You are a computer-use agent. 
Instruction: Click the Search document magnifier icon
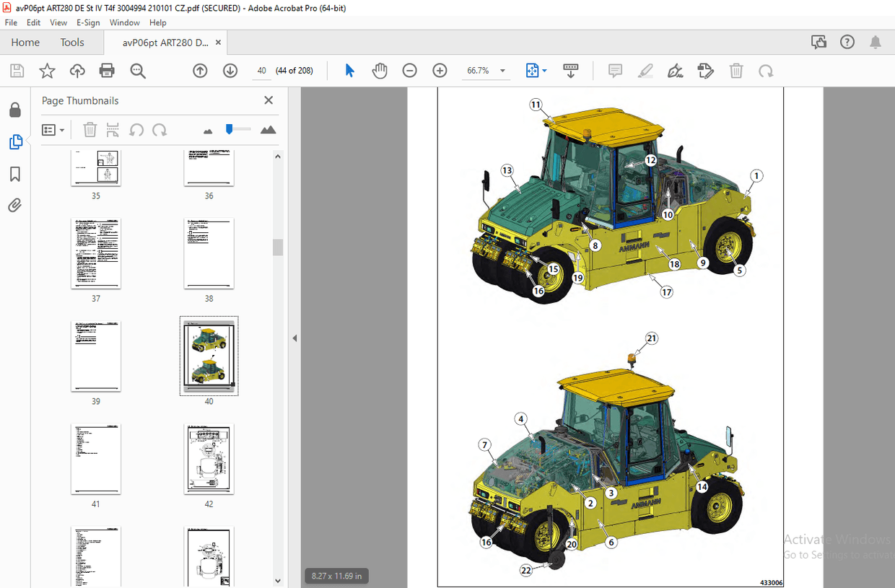pyautogui.click(x=137, y=70)
